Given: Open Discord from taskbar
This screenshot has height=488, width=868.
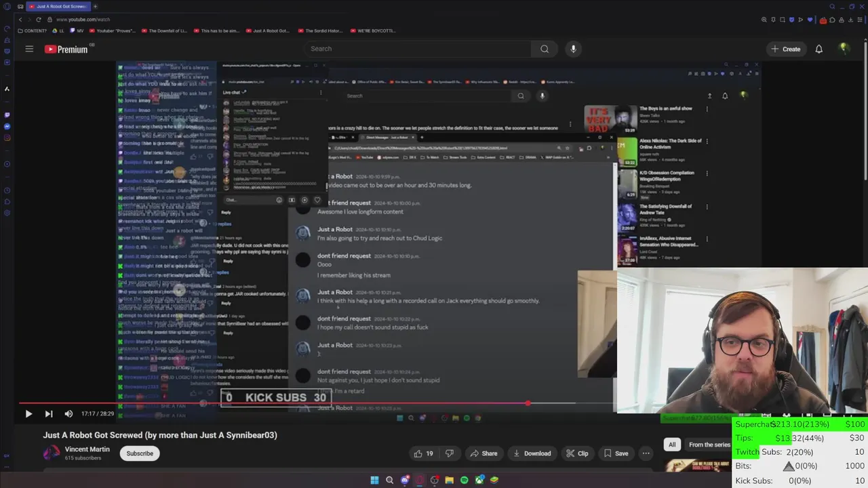Looking at the screenshot, I should 404,480.
